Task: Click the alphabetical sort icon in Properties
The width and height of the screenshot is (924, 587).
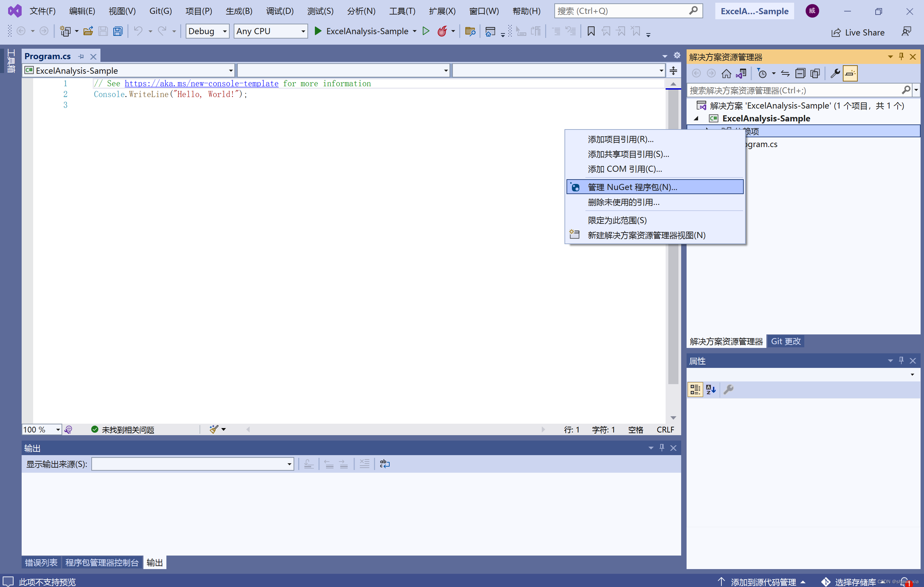Action: pyautogui.click(x=711, y=390)
